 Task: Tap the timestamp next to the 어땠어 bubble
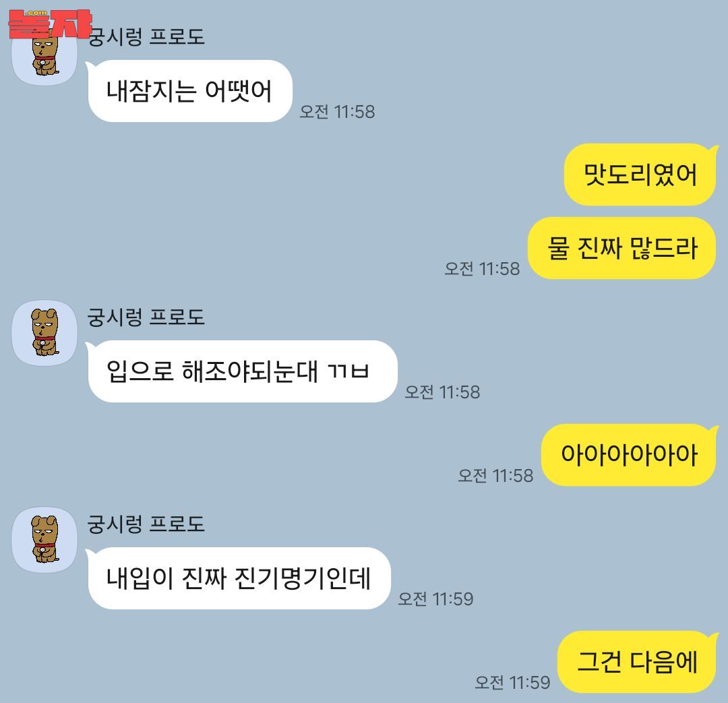pos(337,112)
